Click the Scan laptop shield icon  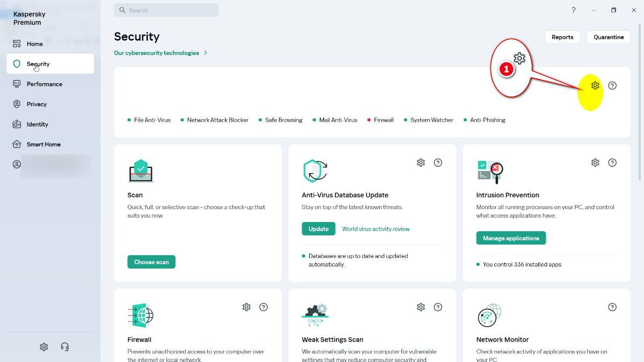coord(141,171)
